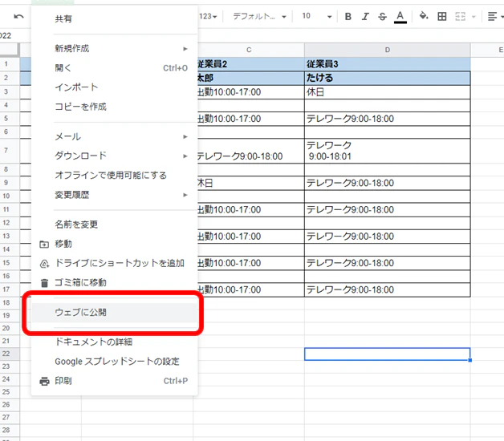
Task: Select column D header
Action: pos(388,50)
